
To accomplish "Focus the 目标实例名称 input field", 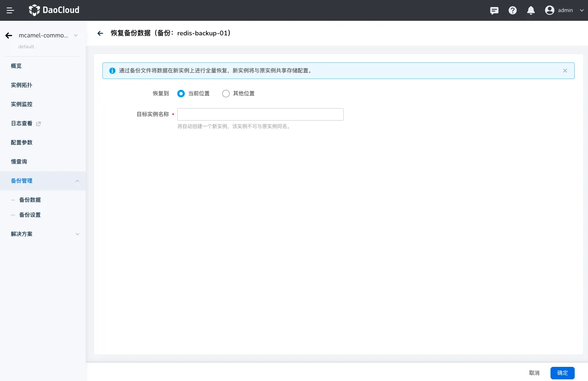I will coord(261,114).
